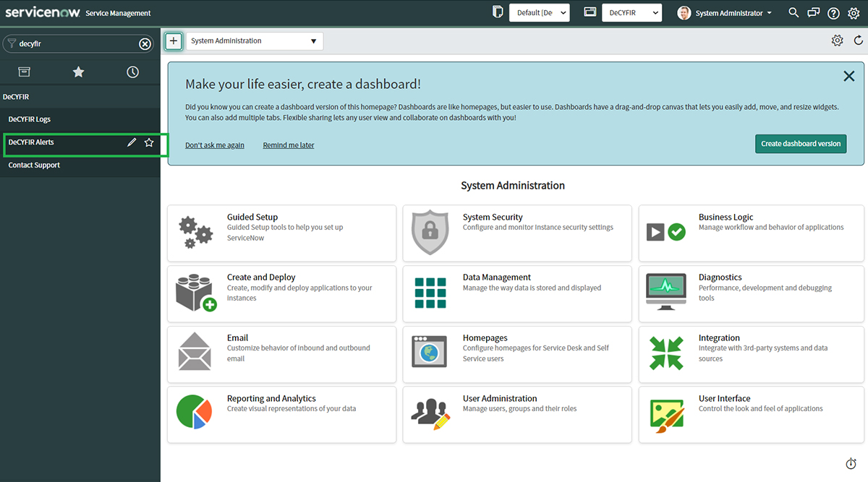Viewport: 868px width, 482px height.
Task: Click the System Administrator avatar
Action: [684, 13]
